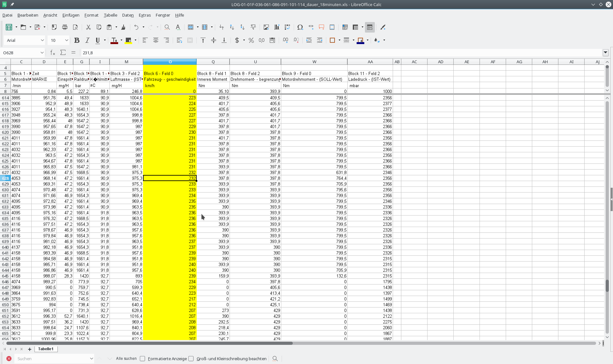Enable Formatierte Anzeige checkbox
Screen dimensions: 613x364
(143, 359)
